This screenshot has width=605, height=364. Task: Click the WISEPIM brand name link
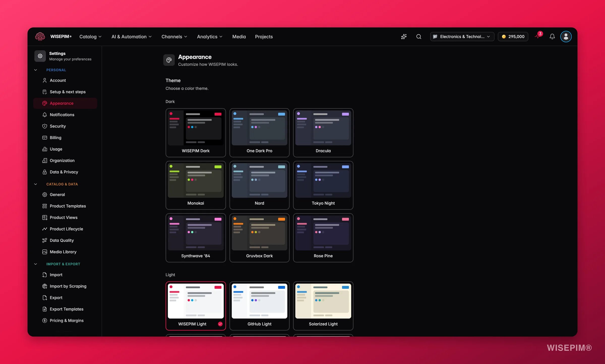click(x=61, y=37)
